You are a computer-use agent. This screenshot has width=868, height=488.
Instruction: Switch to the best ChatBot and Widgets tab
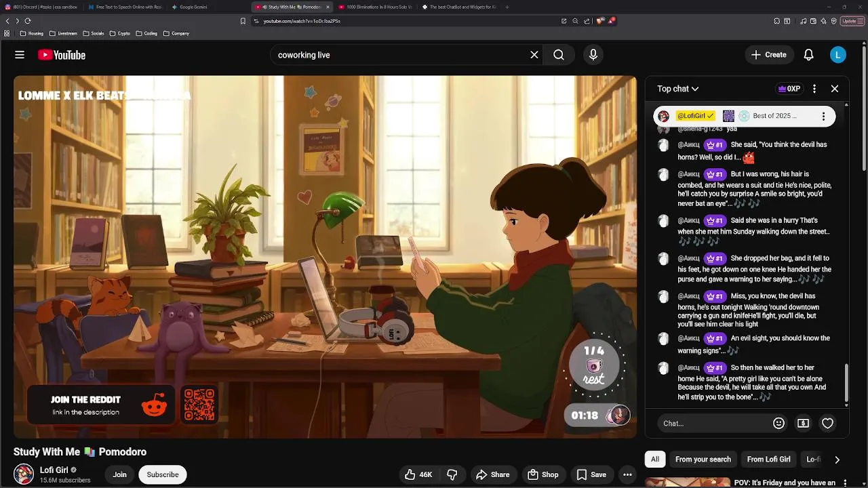tap(458, 7)
